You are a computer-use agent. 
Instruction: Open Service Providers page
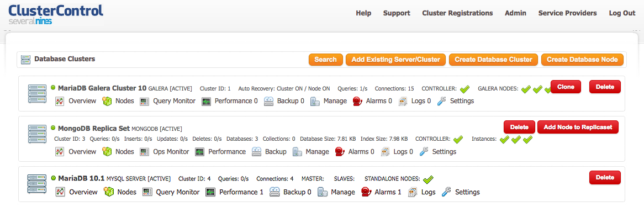pyautogui.click(x=568, y=13)
